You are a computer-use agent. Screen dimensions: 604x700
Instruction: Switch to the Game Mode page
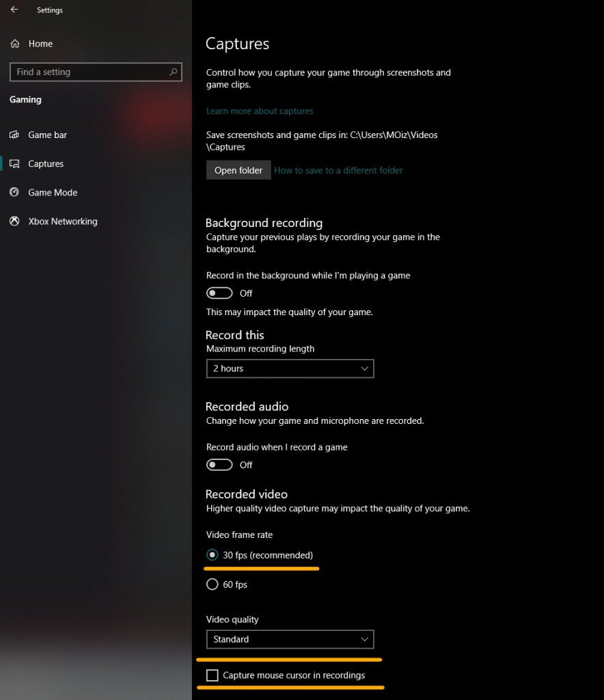pos(52,192)
